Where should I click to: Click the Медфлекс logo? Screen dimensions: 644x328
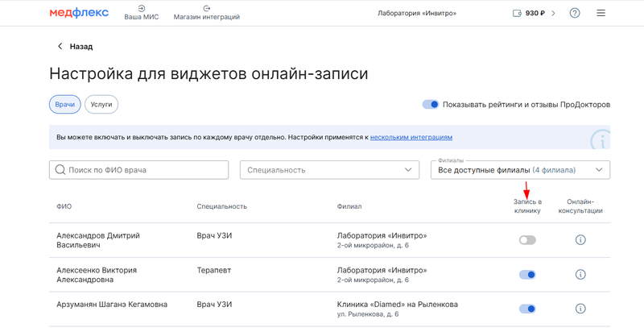(79, 13)
